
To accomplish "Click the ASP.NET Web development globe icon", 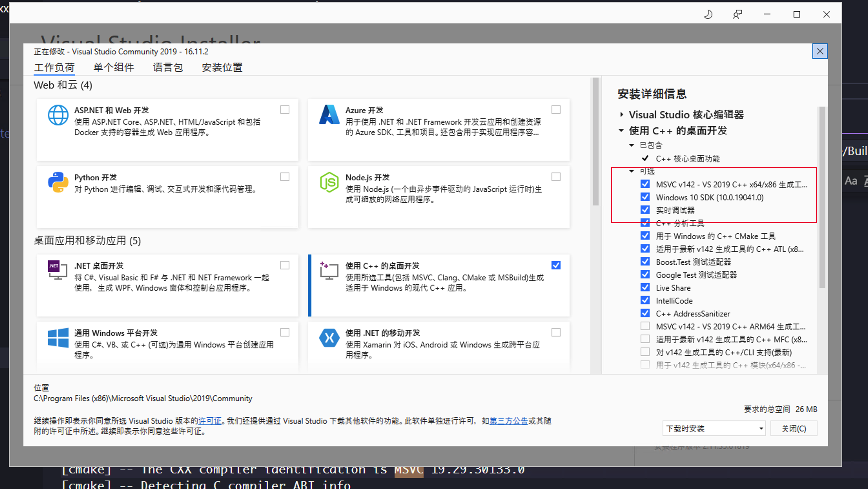I will point(58,115).
